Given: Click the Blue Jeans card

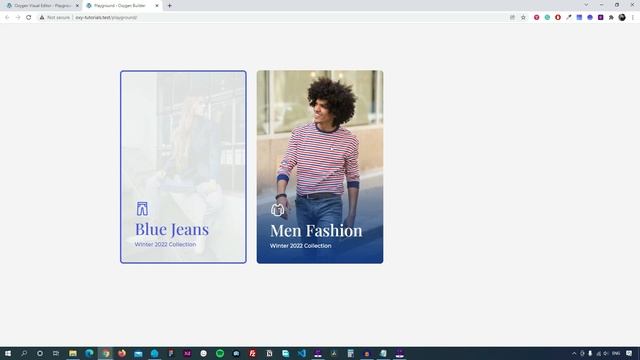Looking at the screenshot, I should point(183,167).
